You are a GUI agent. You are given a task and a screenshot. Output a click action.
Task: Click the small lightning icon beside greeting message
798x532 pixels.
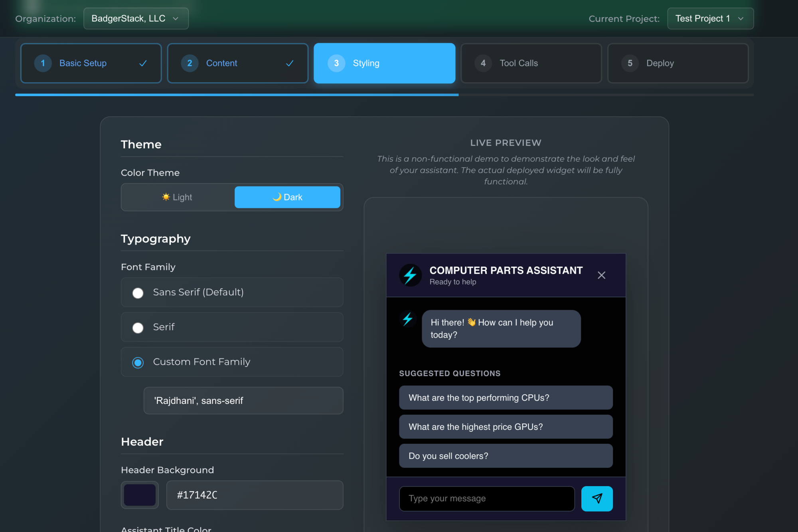coord(407,319)
